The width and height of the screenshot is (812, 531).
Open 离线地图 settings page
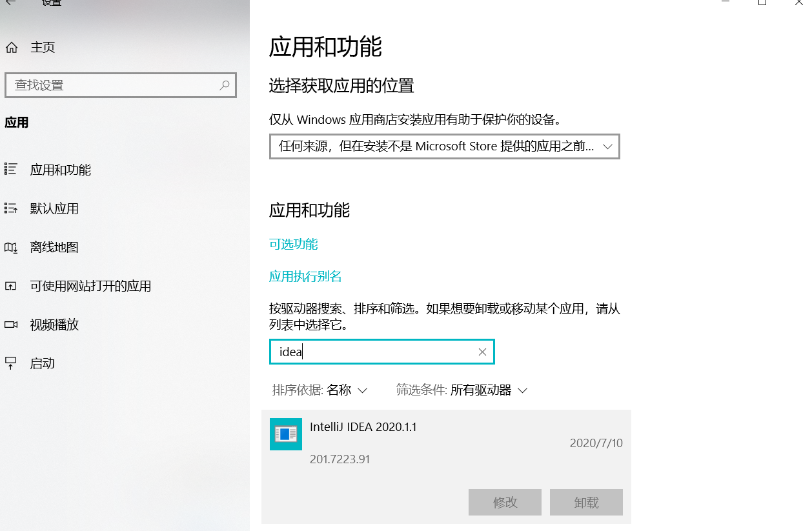click(x=54, y=247)
